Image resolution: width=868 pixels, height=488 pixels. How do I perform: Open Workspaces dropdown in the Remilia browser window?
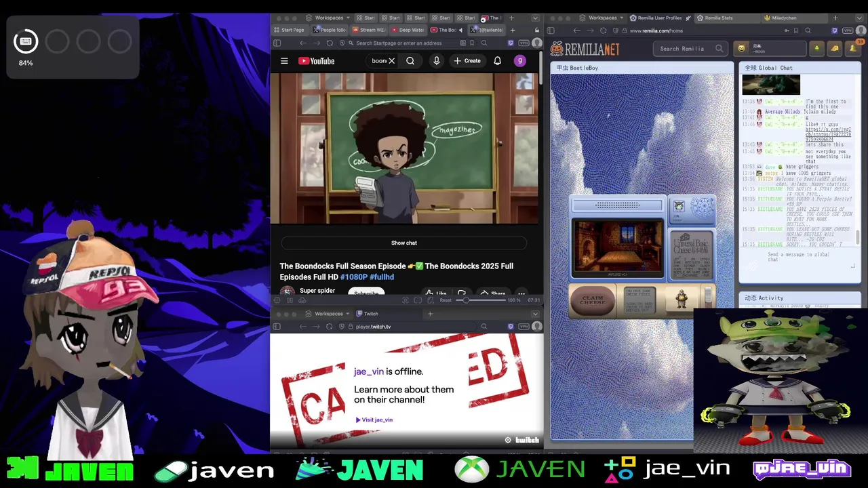pos(602,18)
